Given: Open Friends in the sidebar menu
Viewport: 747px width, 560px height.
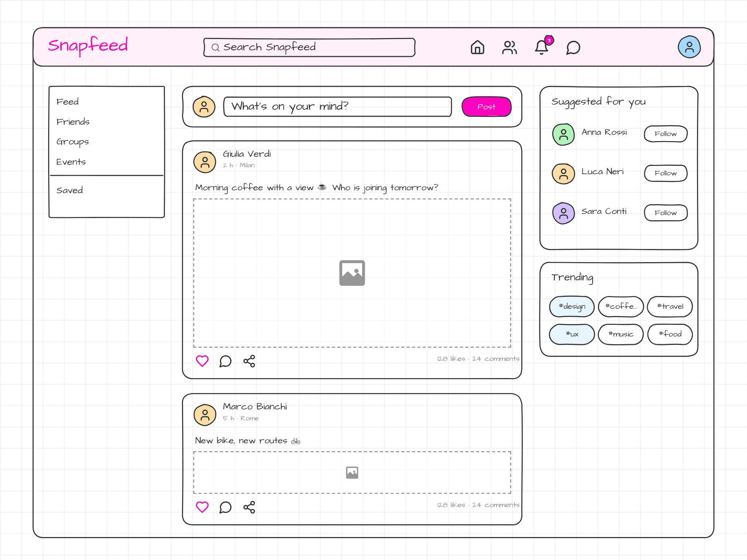Looking at the screenshot, I should [73, 122].
